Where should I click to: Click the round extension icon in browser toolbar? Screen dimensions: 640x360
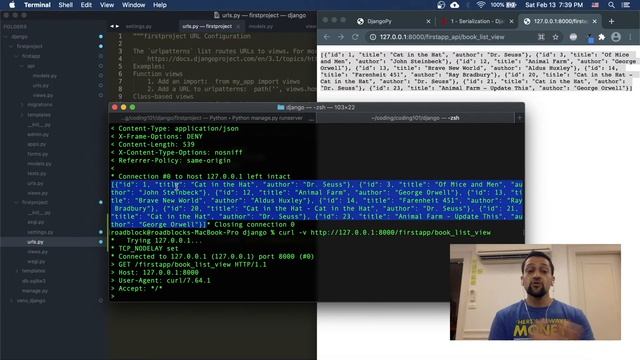point(573,37)
